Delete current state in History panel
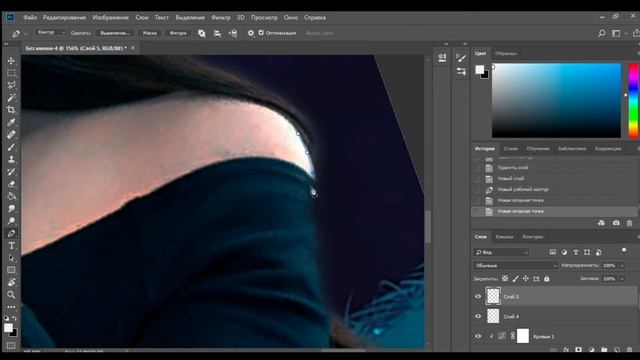The image size is (640, 360). (x=629, y=223)
